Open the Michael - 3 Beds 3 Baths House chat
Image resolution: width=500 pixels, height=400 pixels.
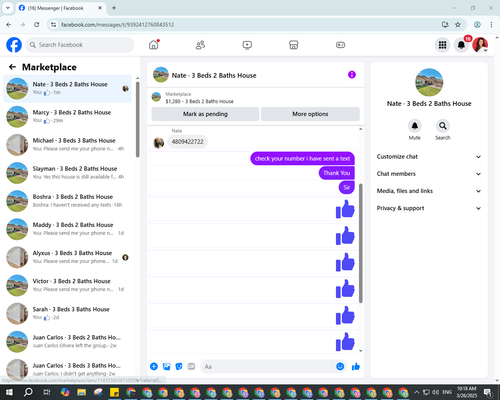click(67, 145)
